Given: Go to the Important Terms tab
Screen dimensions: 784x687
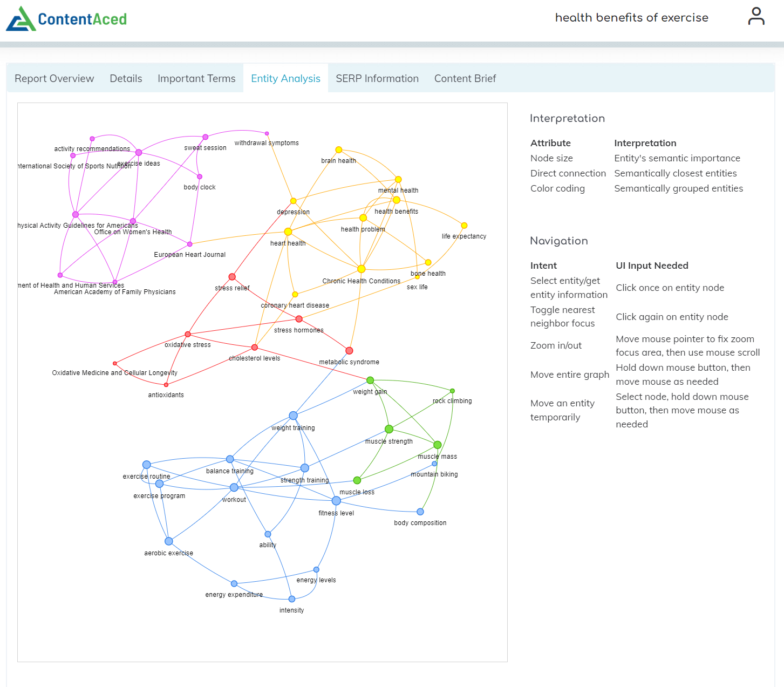Looking at the screenshot, I should [x=196, y=78].
